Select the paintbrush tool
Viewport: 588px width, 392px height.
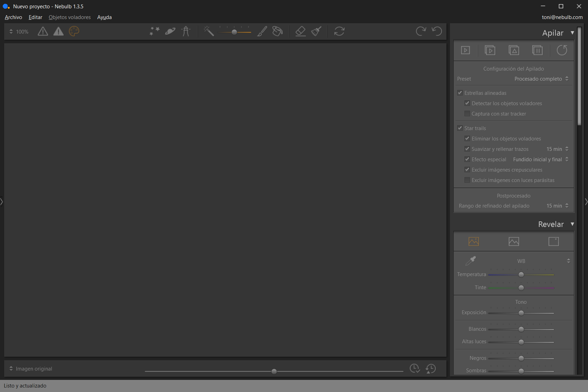click(x=262, y=31)
